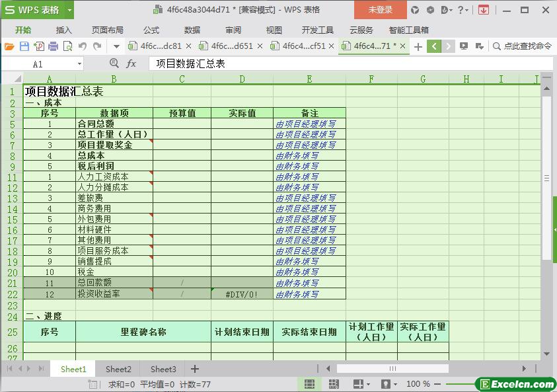
Task: Click the save icon in quick toolbar
Action: click(24, 46)
